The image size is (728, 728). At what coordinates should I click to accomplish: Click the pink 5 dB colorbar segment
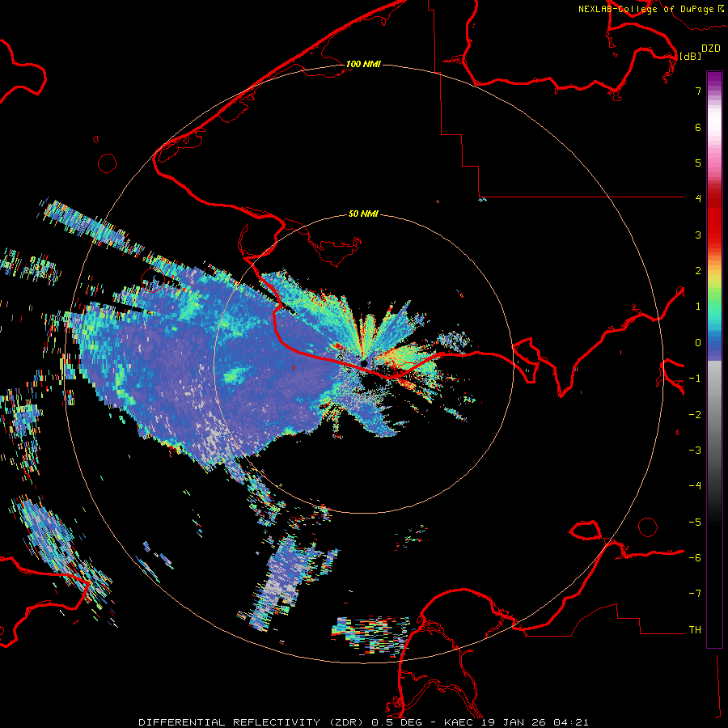tap(714, 163)
